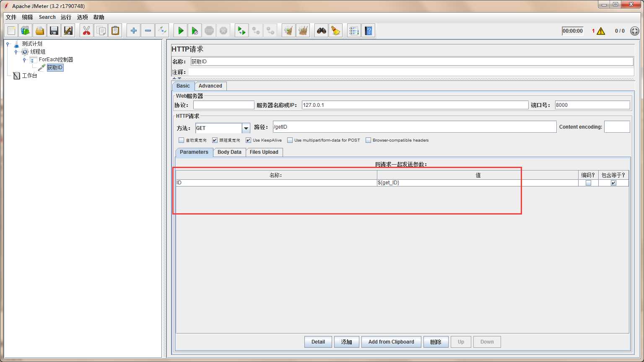644x362 pixels.
Task: Open the Templates toolbar icon
Action: click(x=26, y=31)
